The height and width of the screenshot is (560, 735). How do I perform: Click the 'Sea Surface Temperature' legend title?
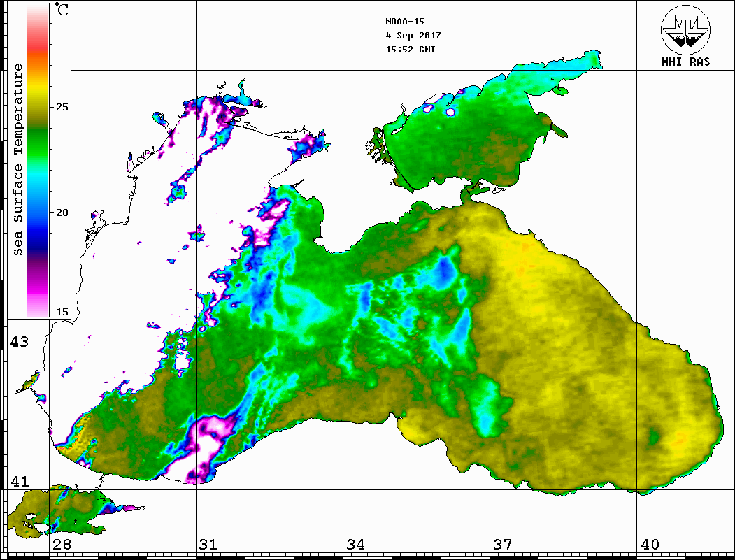17,160
